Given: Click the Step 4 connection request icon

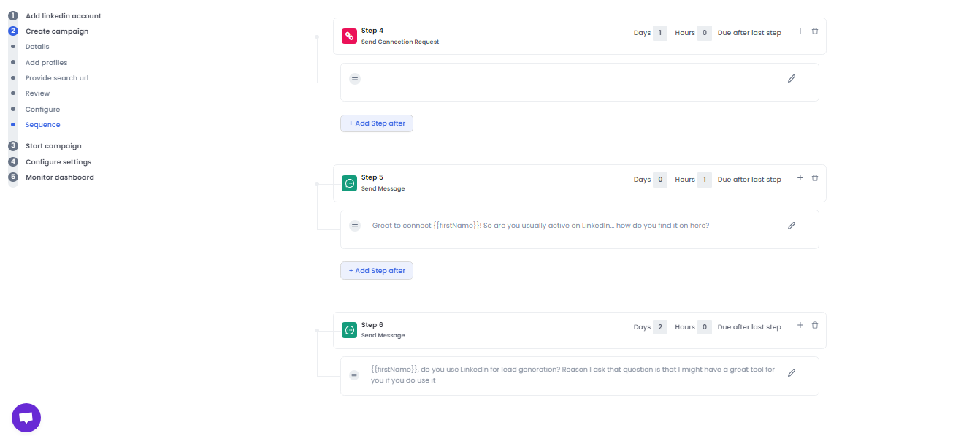Looking at the screenshot, I should [x=350, y=37].
